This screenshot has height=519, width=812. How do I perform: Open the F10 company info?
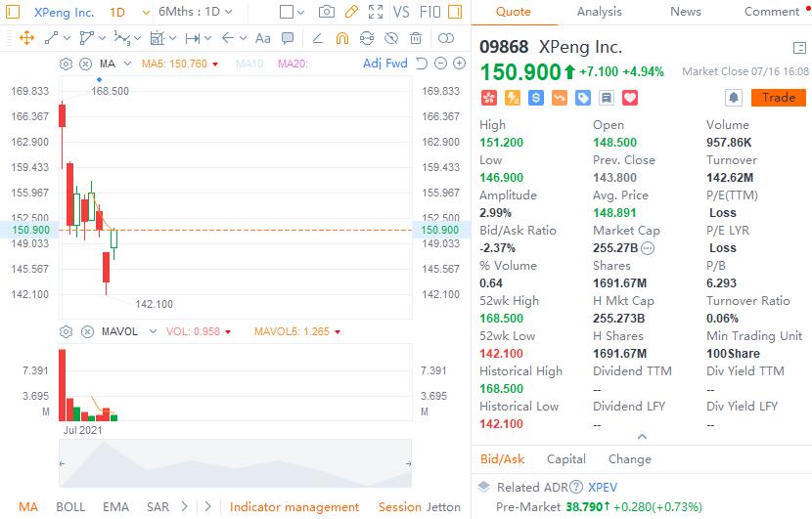[x=429, y=12]
